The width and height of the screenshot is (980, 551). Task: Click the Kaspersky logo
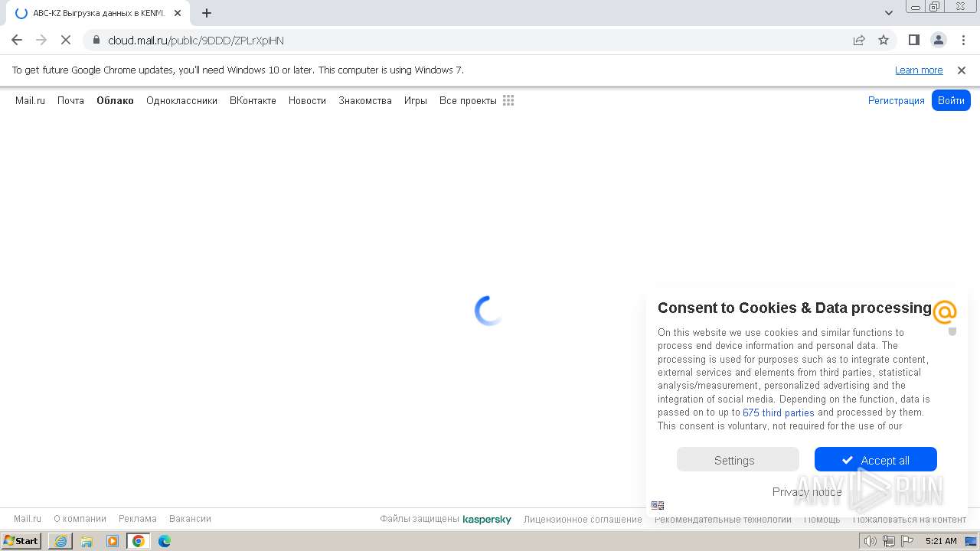[x=487, y=520]
